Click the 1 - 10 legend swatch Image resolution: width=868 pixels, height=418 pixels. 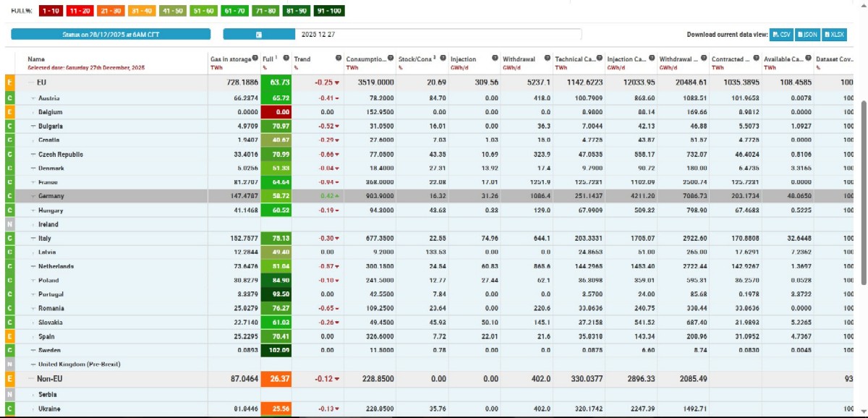(x=50, y=11)
